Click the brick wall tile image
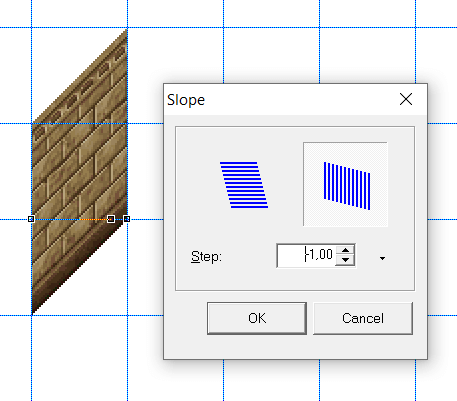 click(x=79, y=172)
